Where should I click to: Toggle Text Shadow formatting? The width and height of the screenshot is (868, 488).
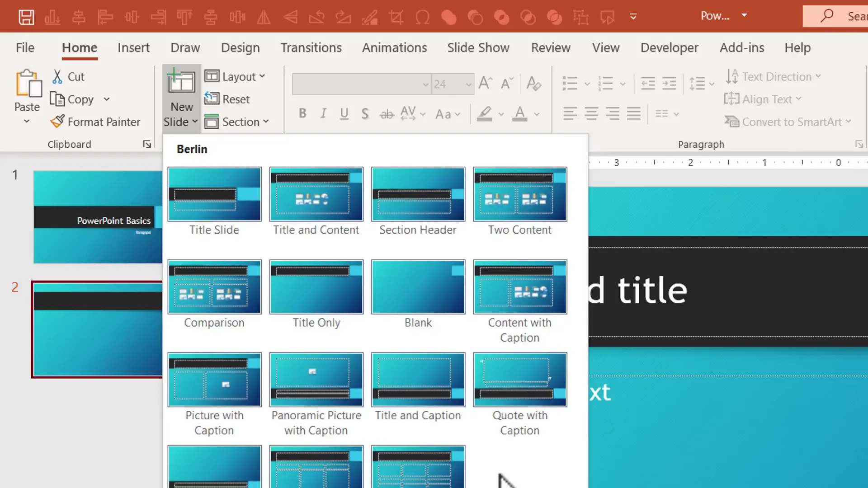click(365, 113)
